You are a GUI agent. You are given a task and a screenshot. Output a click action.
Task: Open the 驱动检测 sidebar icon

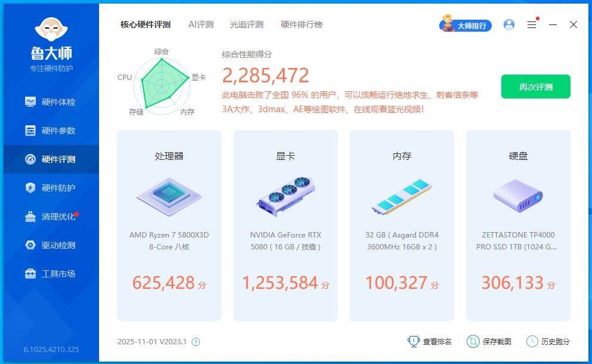(32, 245)
